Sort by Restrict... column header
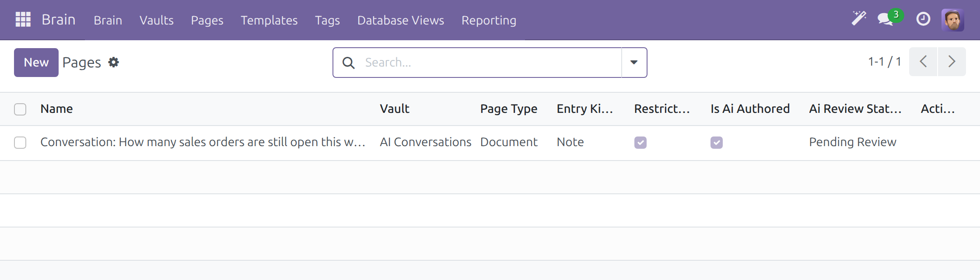 pyautogui.click(x=662, y=109)
